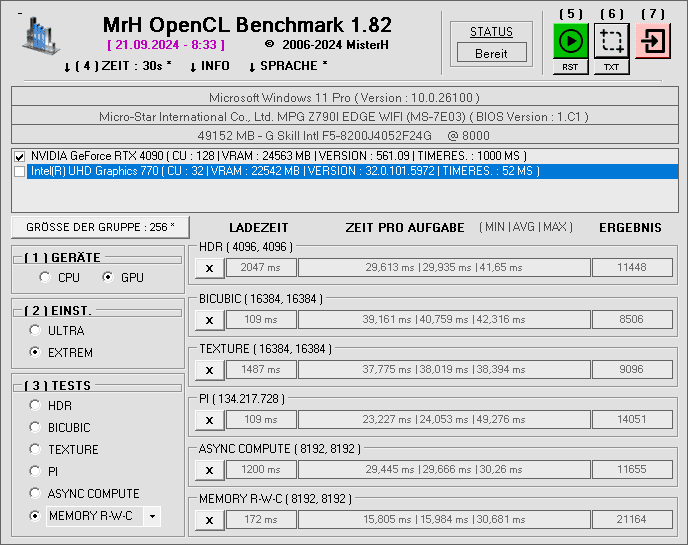The height and width of the screenshot is (545, 688).
Task: Click the MrH OpenCL Benchmark logo icon
Action: pyautogui.click(x=40, y=36)
